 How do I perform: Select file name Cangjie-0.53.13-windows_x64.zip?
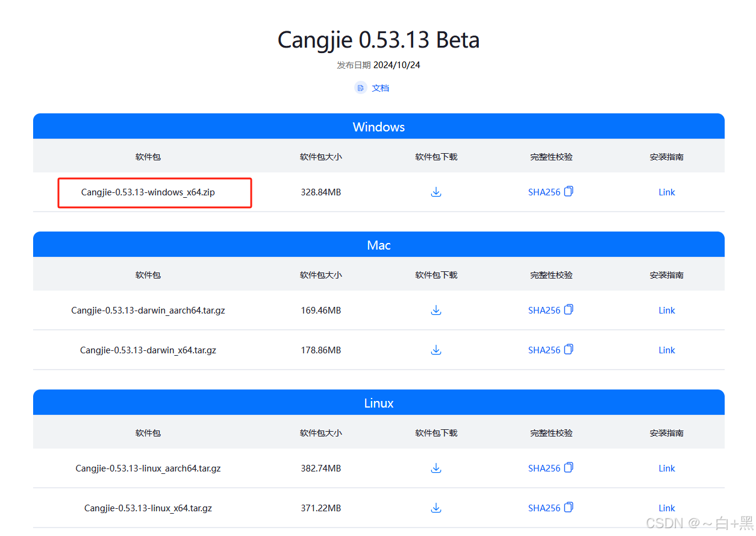(148, 192)
